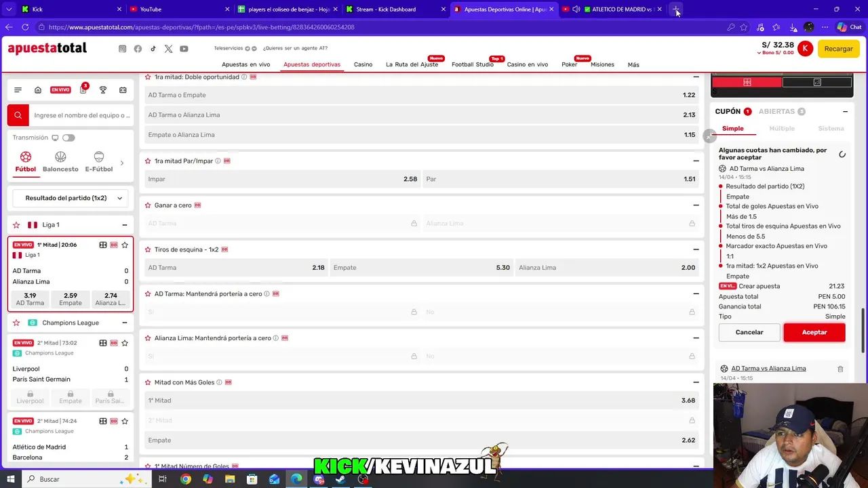Open the calendar schedule icon in sidebar
Viewport: 868px width, 488px height.
(123, 89)
